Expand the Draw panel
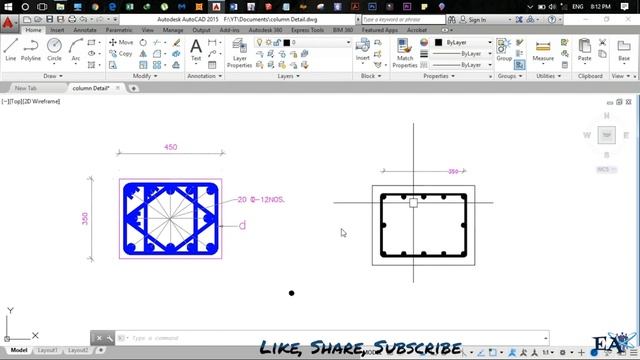This screenshot has width=640, height=360. (53, 76)
